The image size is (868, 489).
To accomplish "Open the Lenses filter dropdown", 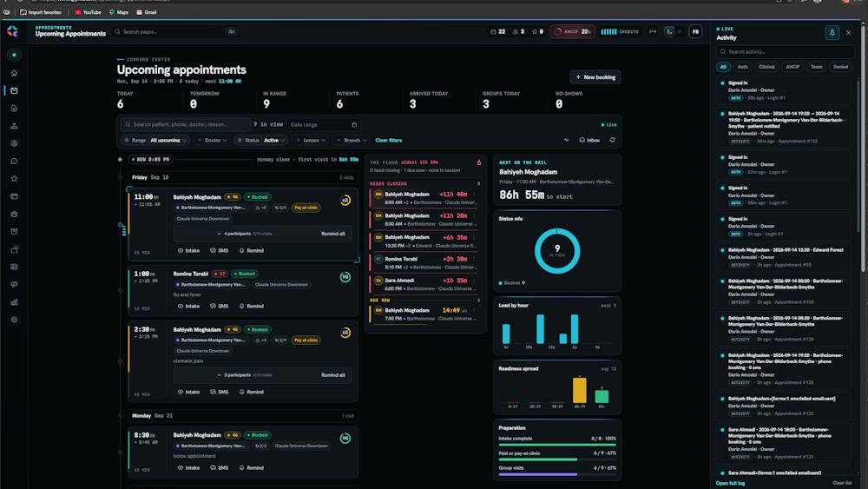I will point(311,140).
